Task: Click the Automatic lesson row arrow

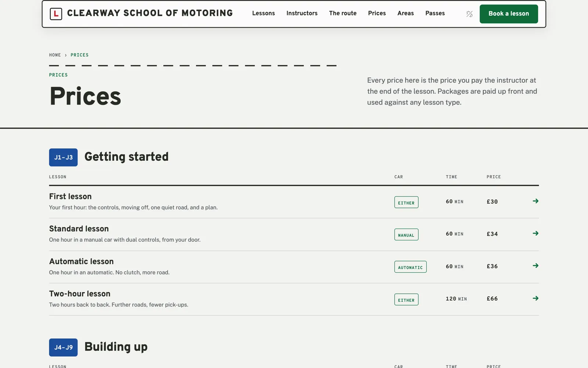Action: tap(535, 266)
